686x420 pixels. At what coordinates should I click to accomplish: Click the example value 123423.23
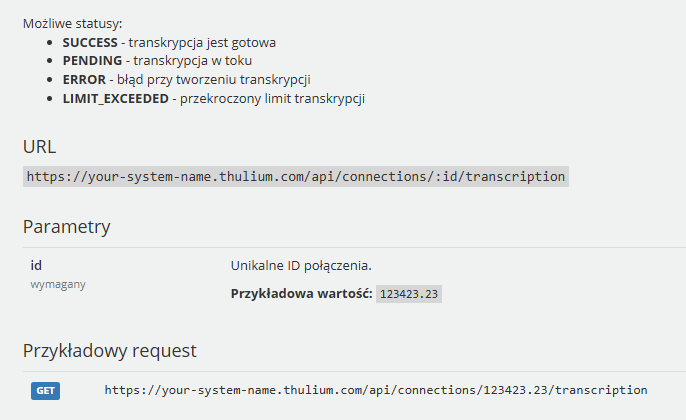pyautogui.click(x=409, y=294)
